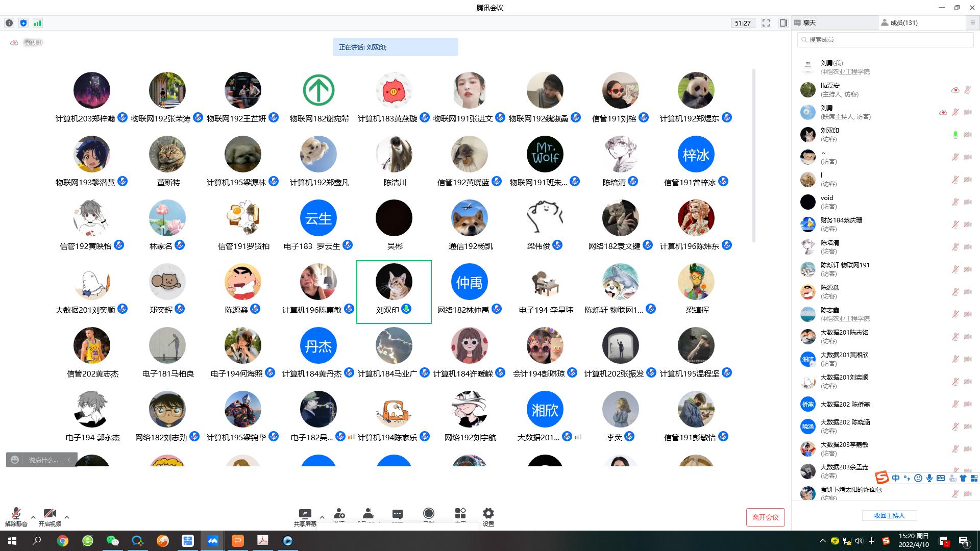Expand video options arrow beside camera
The image size is (980, 551).
[x=67, y=517]
